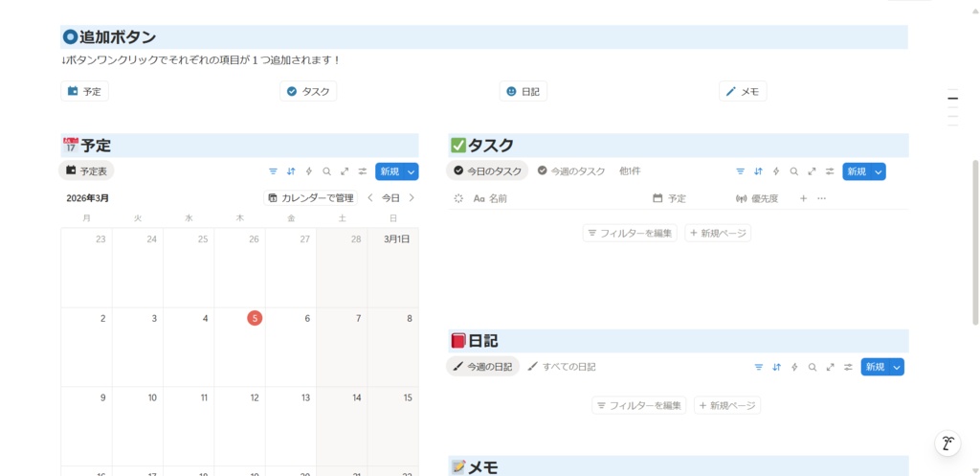The width and height of the screenshot is (980, 476).
Task: Click the 追加ボタン heading text
Action: point(118,37)
